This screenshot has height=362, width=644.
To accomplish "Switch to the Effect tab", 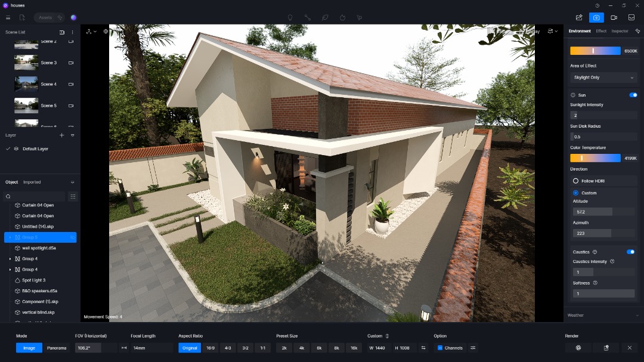I will [601, 31].
